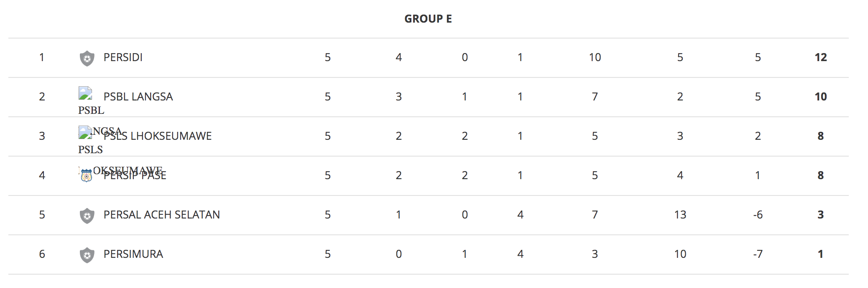Open the PSBL LANGSA team name link

138,97
